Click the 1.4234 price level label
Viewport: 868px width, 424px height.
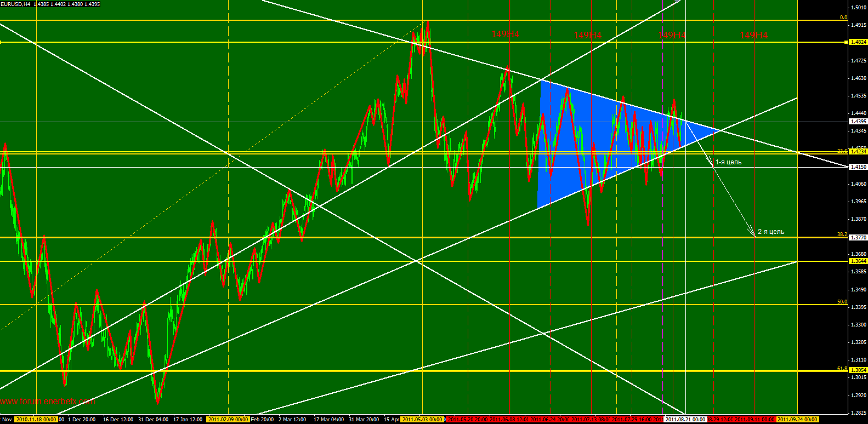click(858, 152)
